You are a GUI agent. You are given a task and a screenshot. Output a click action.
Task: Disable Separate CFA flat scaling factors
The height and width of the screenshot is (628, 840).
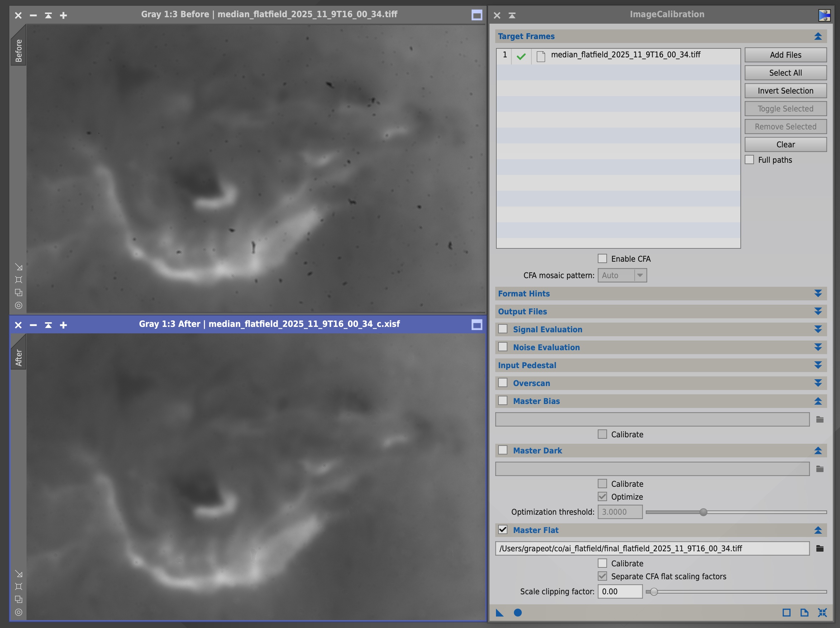click(602, 576)
